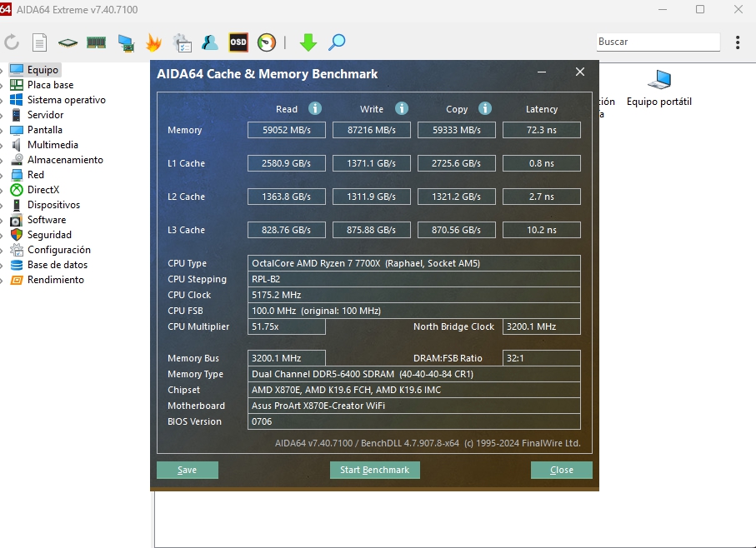Click the Refresh toolbar icon
This screenshot has width=756, height=548.
[12, 42]
